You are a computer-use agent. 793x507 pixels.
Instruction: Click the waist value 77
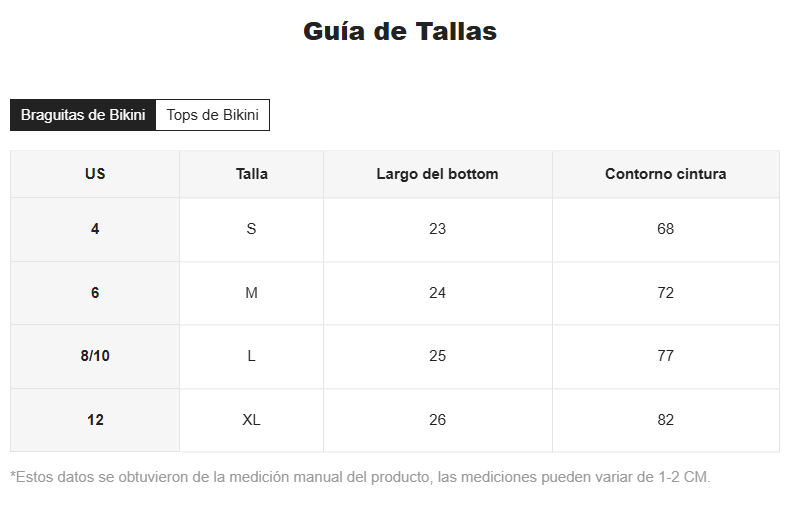click(x=666, y=356)
